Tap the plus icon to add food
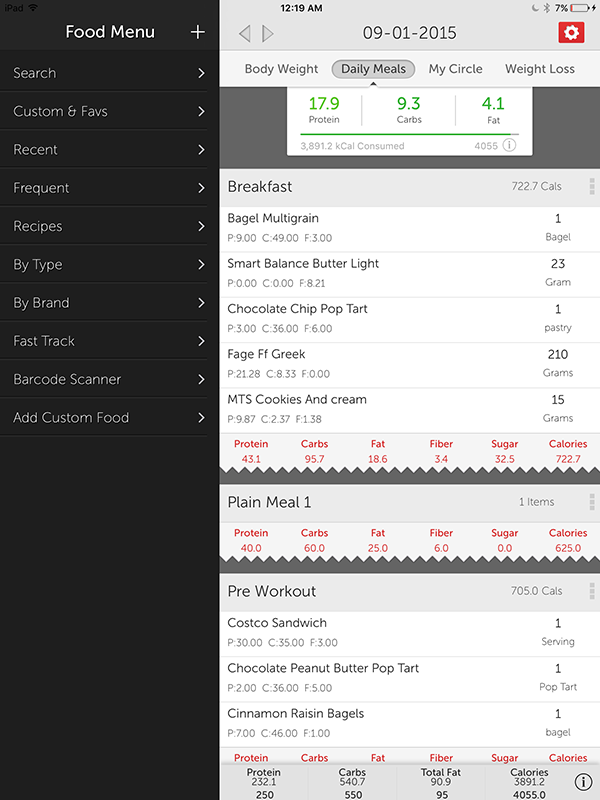 pyautogui.click(x=196, y=32)
